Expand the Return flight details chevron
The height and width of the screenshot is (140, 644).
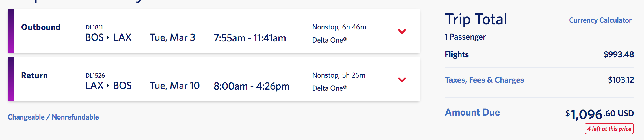coord(402,80)
